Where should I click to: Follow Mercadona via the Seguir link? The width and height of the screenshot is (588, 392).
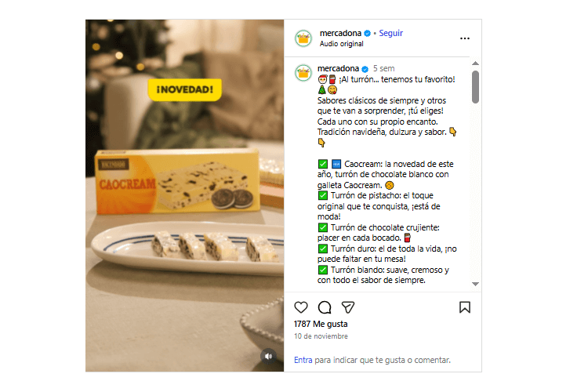click(390, 34)
